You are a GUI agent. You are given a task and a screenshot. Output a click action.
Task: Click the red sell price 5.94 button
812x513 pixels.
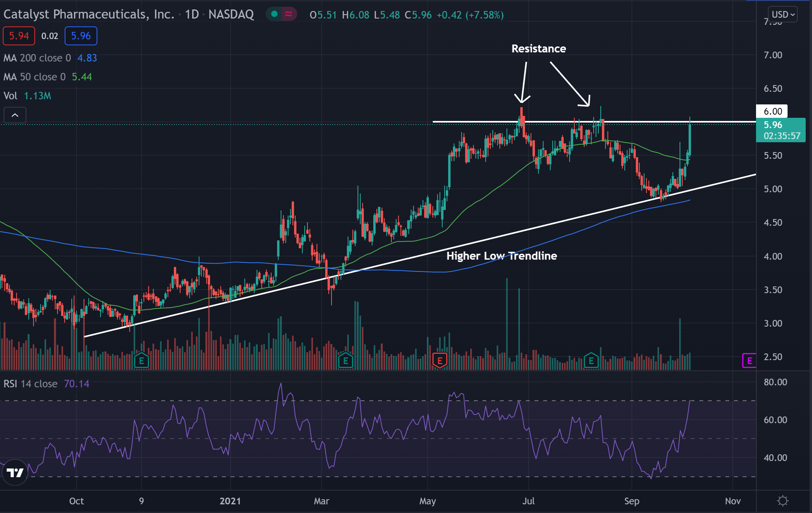pos(19,36)
